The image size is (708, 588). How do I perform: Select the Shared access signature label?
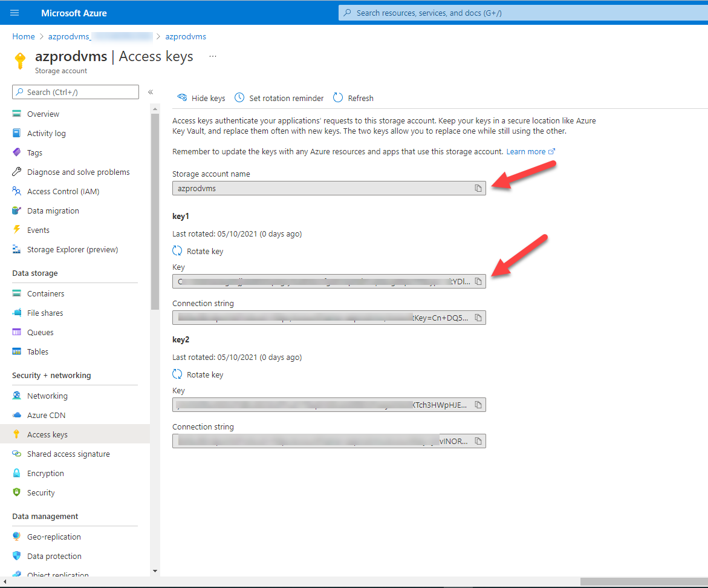click(x=69, y=454)
